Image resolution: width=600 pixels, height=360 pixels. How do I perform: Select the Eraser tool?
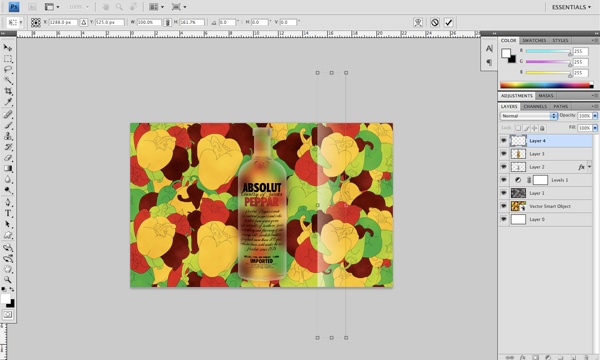pos(8,158)
